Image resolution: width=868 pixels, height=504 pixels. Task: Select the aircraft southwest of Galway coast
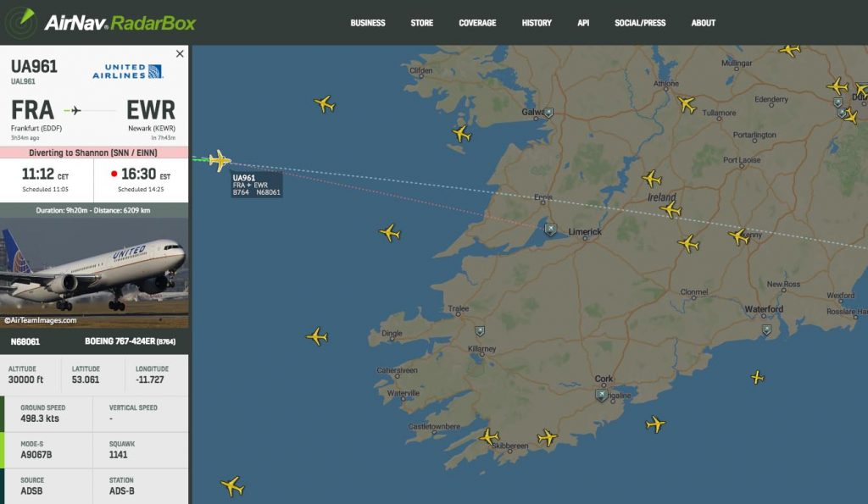click(461, 134)
